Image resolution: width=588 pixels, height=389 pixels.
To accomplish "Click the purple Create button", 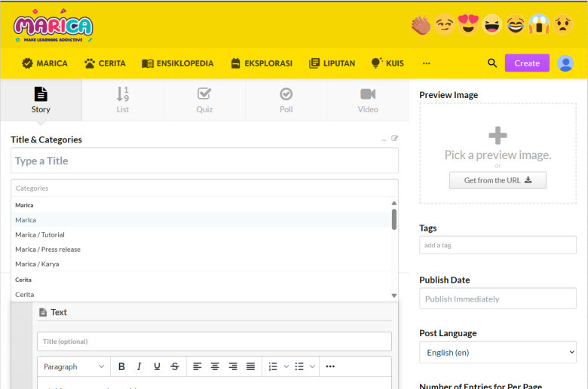I will tap(527, 63).
